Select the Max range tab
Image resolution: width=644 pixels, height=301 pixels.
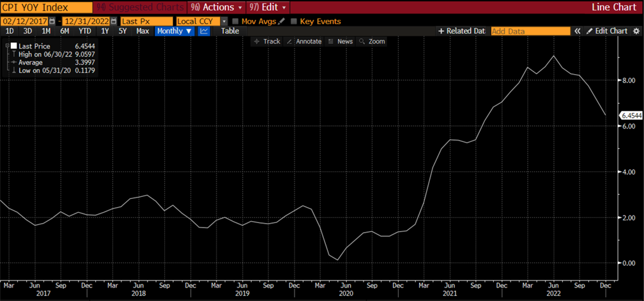(x=142, y=31)
